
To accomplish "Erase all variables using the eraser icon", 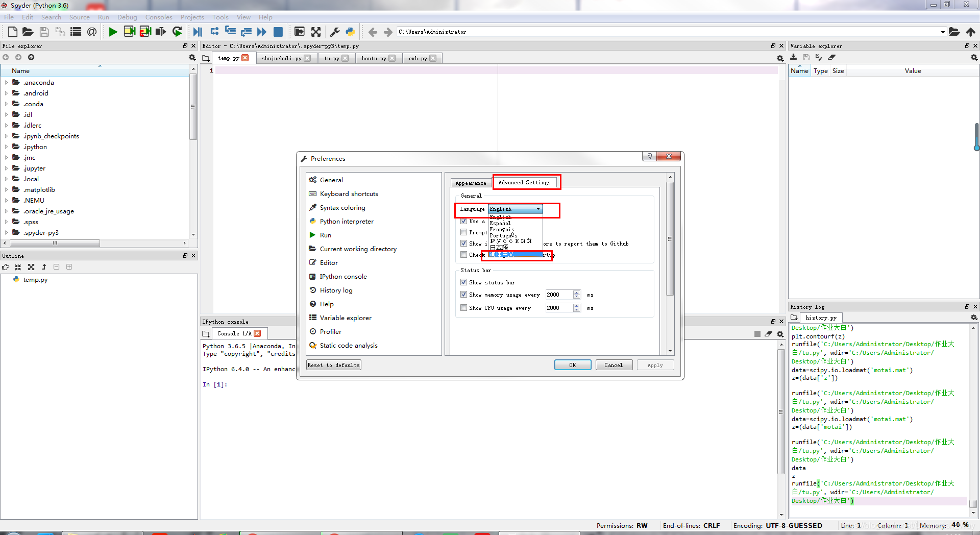I will coord(832,57).
